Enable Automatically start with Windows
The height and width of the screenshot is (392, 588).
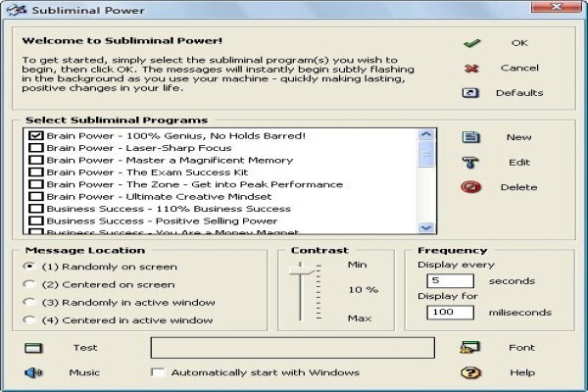click(x=158, y=372)
